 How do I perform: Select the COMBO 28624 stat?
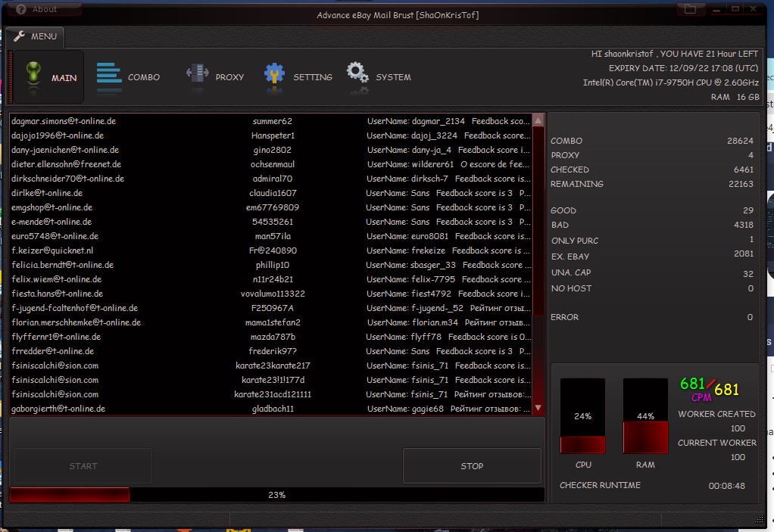652,141
